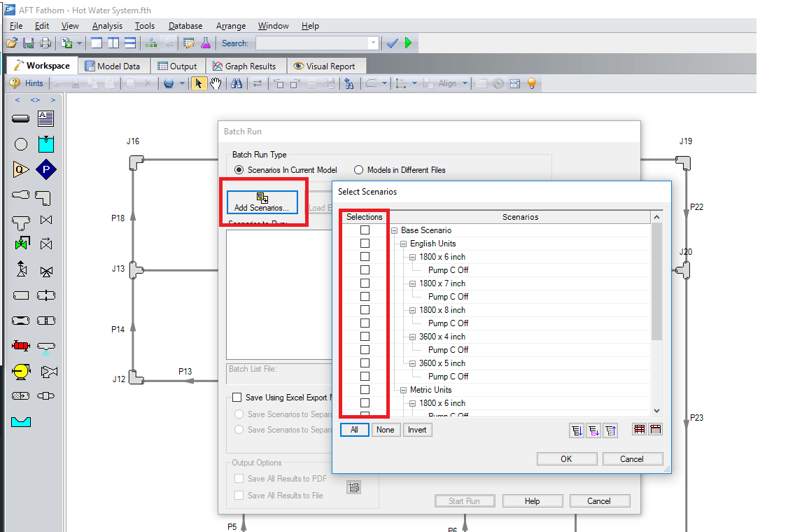The height and width of the screenshot is (532, 802).
Task: Collapse the 3600 x 4 inch node
Action: [x=412, y=337]
